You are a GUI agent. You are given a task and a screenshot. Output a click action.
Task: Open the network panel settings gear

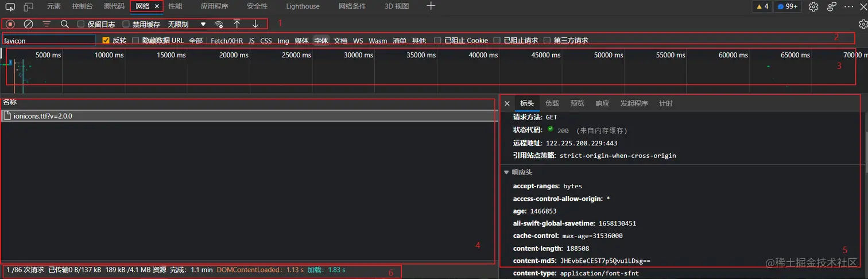(x=863, y=24)
